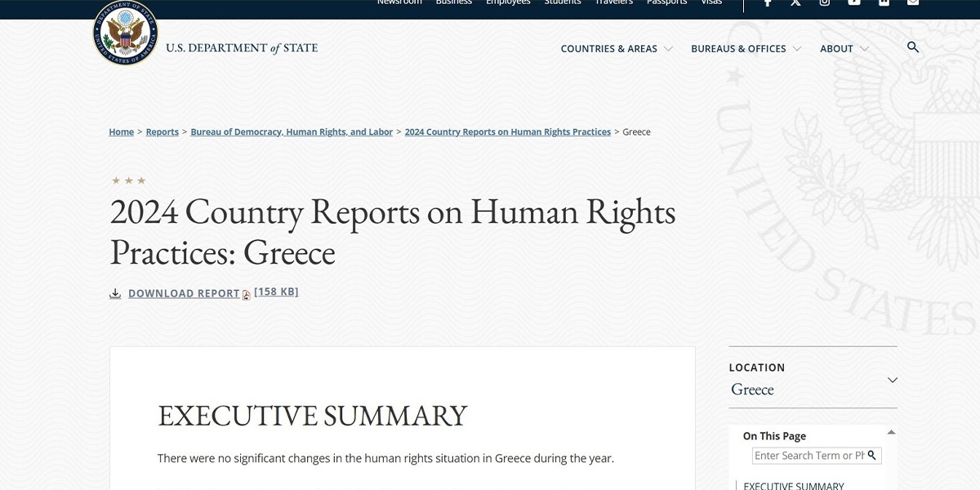Open the X (Twitter) social icon
980x490 pixels.
point(795,2)
